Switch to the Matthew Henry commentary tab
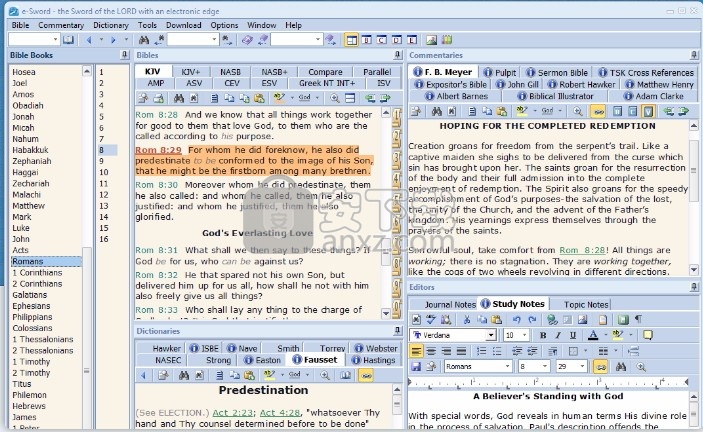This screenshot has height=432, width=703. [660, 84]
